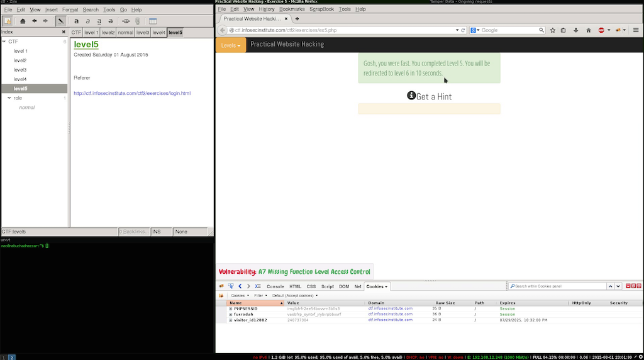The width and height of the screenshot is (644, 360).
Task: Apply italic formatting in Zim
Action: tap(87, 21)
